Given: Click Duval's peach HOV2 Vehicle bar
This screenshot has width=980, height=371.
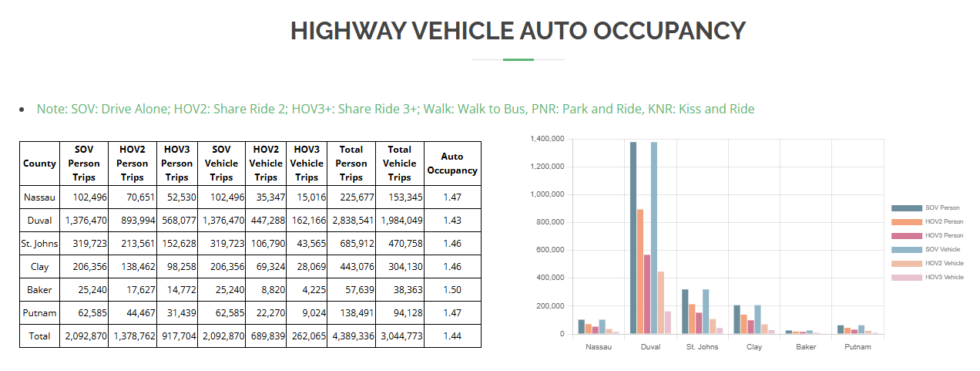Looking at the screenshot, I should coord(661,302).
